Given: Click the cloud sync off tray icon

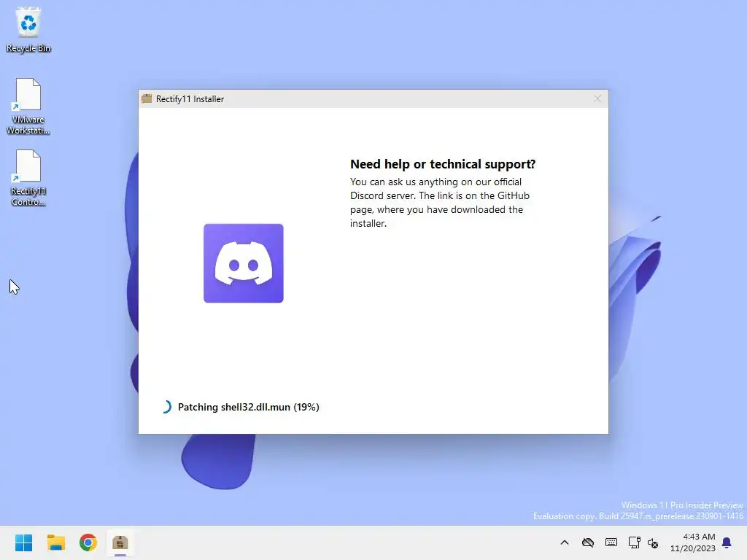Looking at the screenshot, I should pyautogui.click(x=588, y=542).
